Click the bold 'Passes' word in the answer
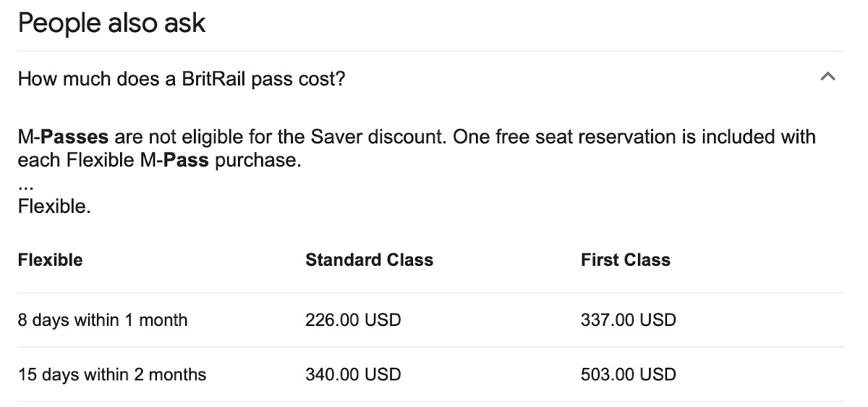The height and width of the screenshot is (407, 868). point(75,136)
